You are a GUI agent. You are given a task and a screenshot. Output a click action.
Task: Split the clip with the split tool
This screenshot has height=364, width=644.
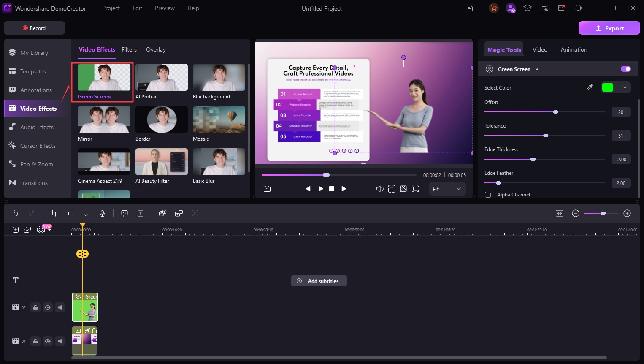tap(70, 213)
